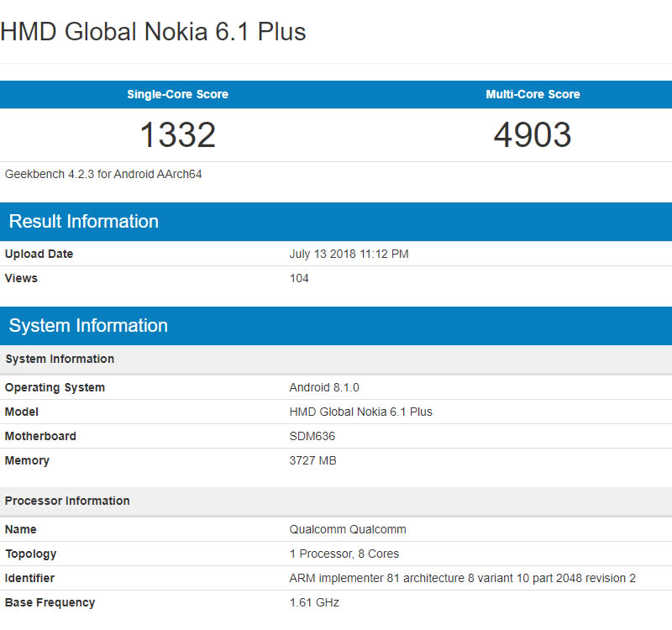
Task: Select the Android 8.1.0 operating system value
Action: 324,387
